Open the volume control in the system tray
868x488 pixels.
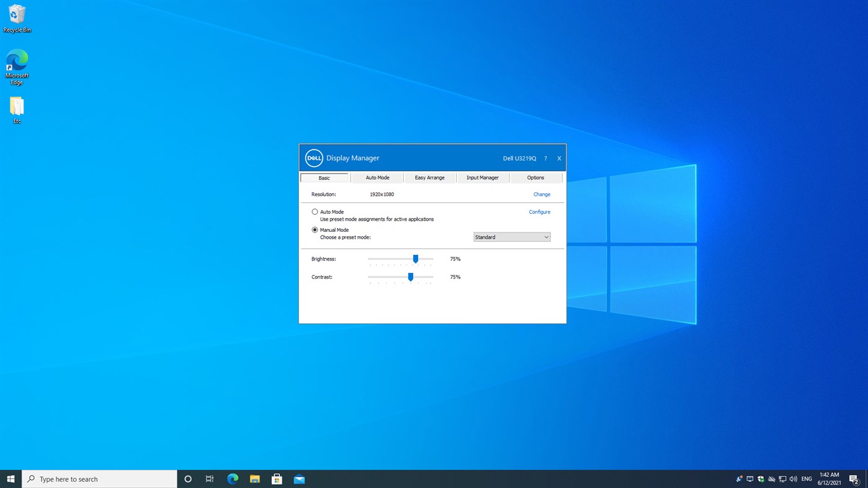[x=793, y=478]
